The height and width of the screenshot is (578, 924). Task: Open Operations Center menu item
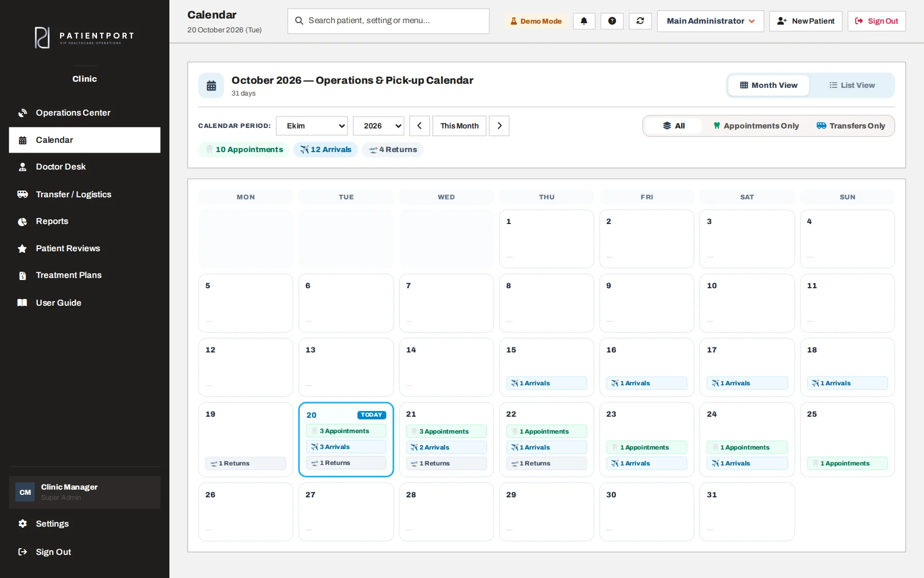click(85, 113)
